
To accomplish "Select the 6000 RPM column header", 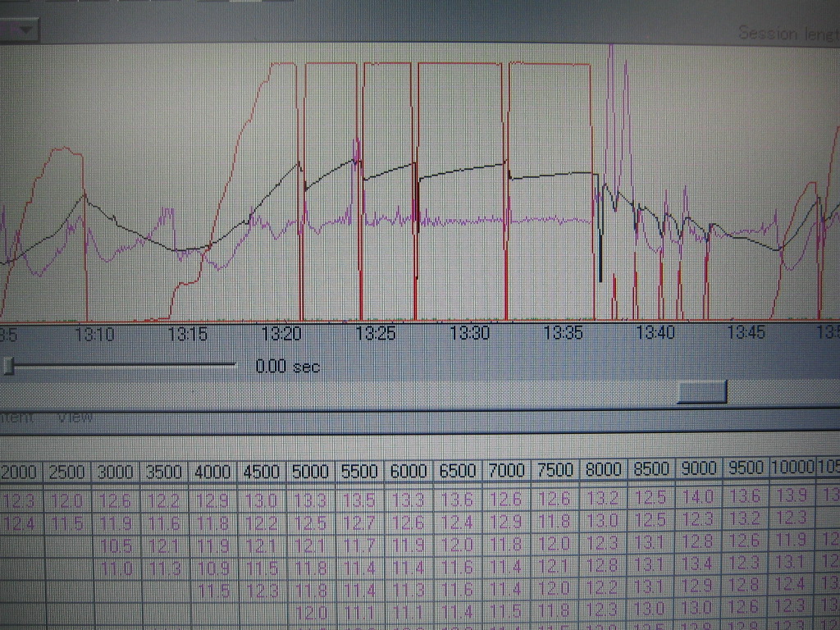I will coord(409,472).
